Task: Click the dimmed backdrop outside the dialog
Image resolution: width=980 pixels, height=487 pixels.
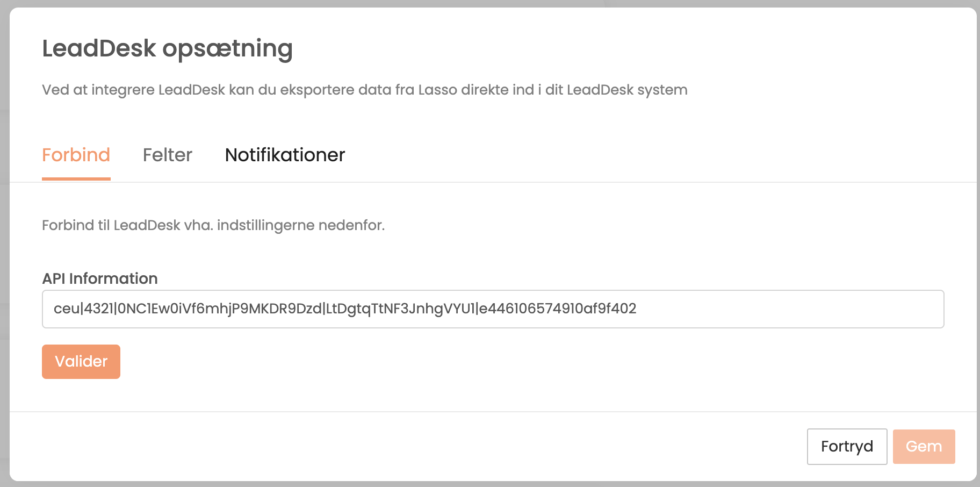Action: coord(4,242)
